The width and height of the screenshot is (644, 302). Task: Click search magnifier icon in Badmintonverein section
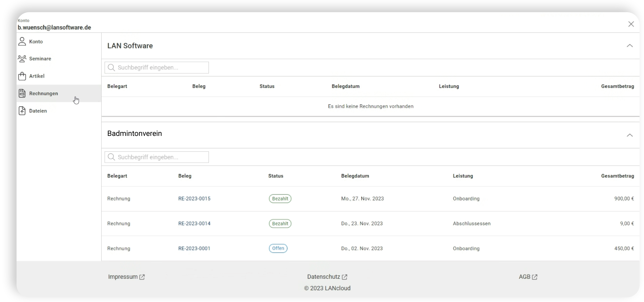pyautogui.click(x=111, y=157)
